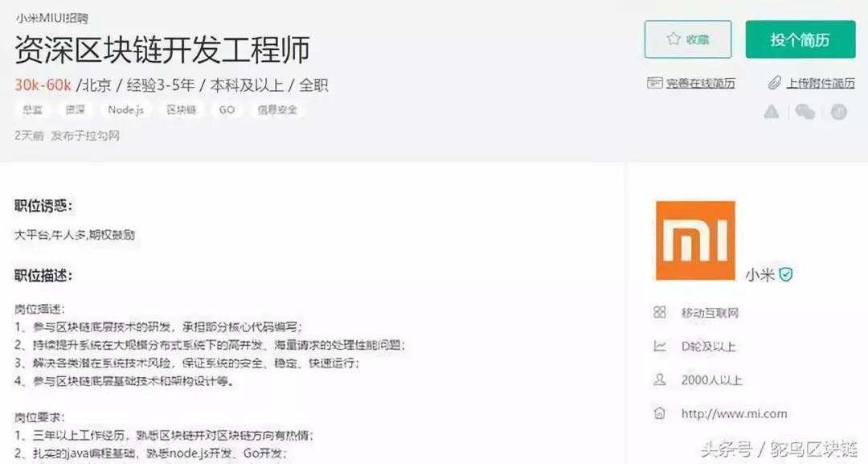Select the 总监 tag
Image resolution: width=868 pixels, height=464 pixels.
pos(32,109)
